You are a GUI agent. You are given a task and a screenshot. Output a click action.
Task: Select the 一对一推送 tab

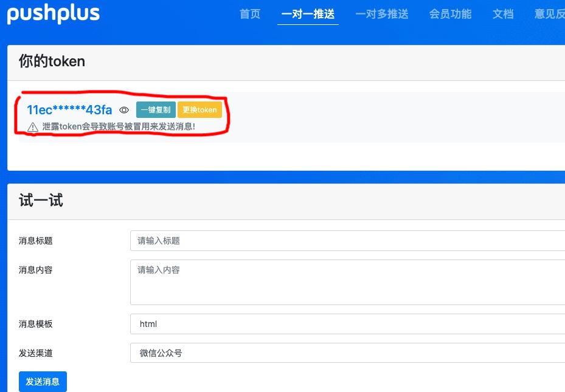(308, 14)
